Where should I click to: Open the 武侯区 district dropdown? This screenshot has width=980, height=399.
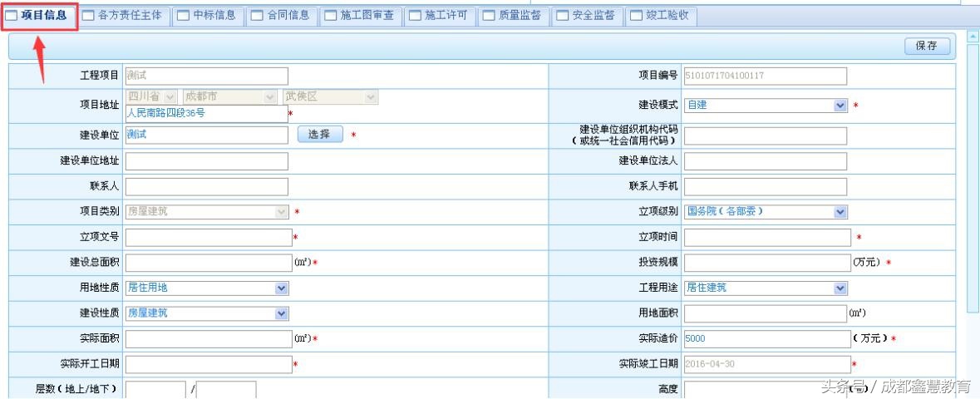(330, 97)
